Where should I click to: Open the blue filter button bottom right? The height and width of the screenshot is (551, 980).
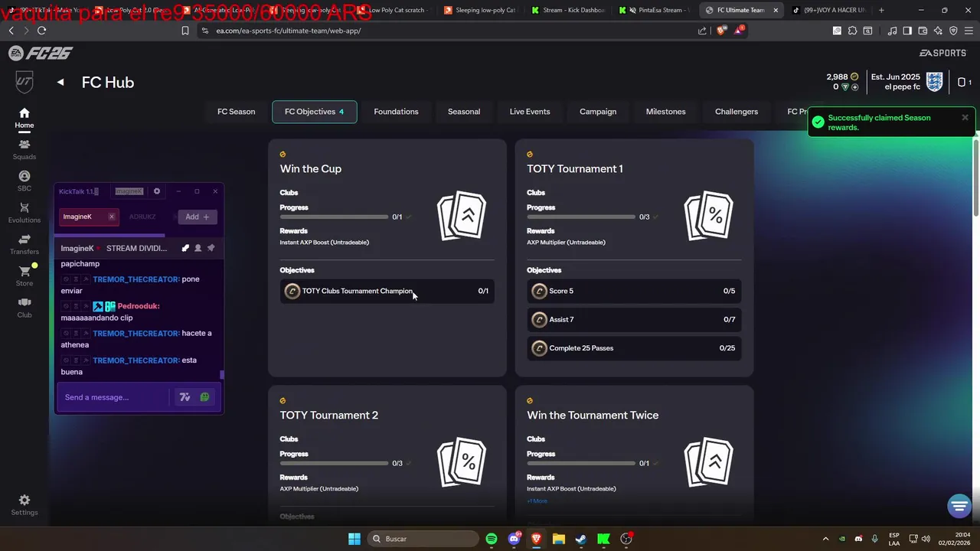959,506
